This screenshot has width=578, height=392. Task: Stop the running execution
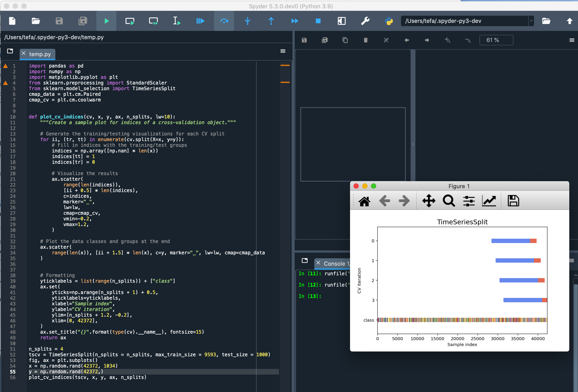pyautogui.click(x=318, y=21)
